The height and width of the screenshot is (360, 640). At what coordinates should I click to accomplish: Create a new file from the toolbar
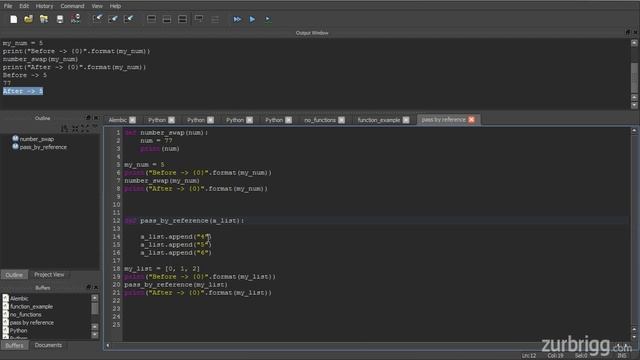point(13,19)
